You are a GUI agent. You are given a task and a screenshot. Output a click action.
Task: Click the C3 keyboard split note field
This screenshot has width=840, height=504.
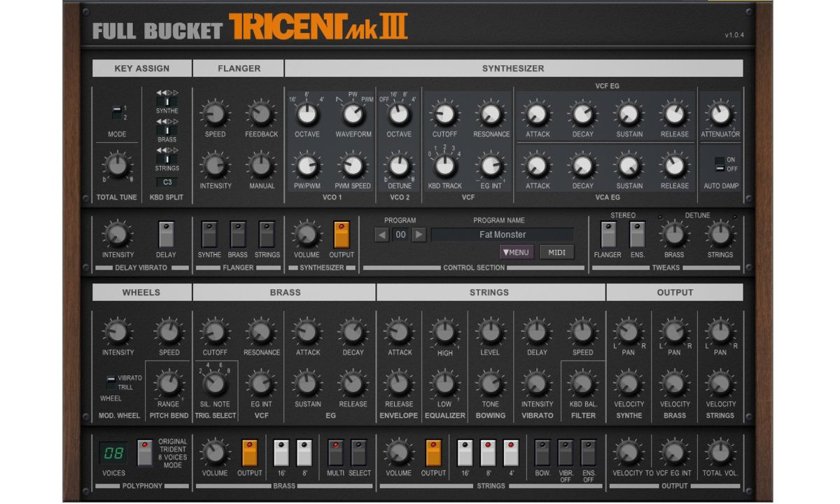(167, 182)
